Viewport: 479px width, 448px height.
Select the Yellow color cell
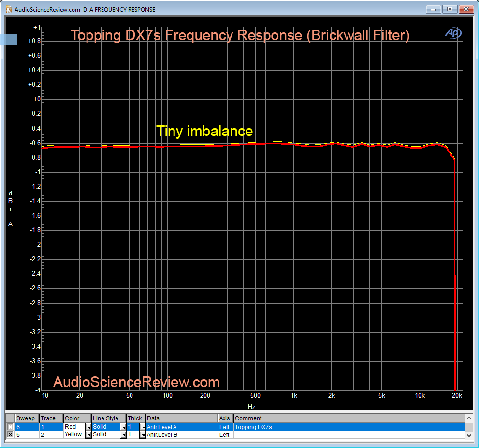tap(74, 434)
